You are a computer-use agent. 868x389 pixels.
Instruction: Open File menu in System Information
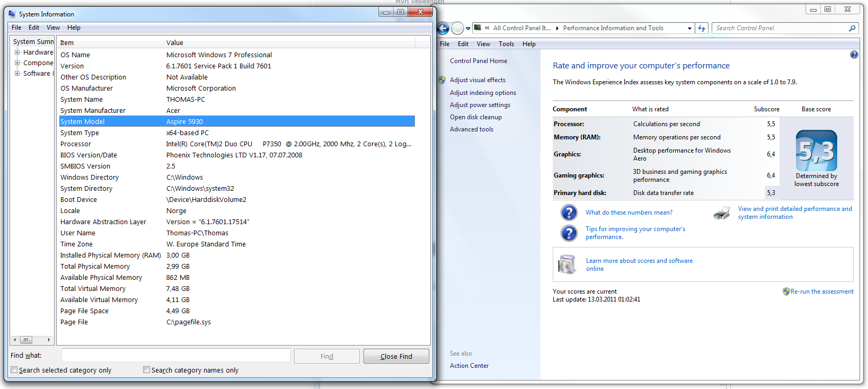[x=16, y=28]
